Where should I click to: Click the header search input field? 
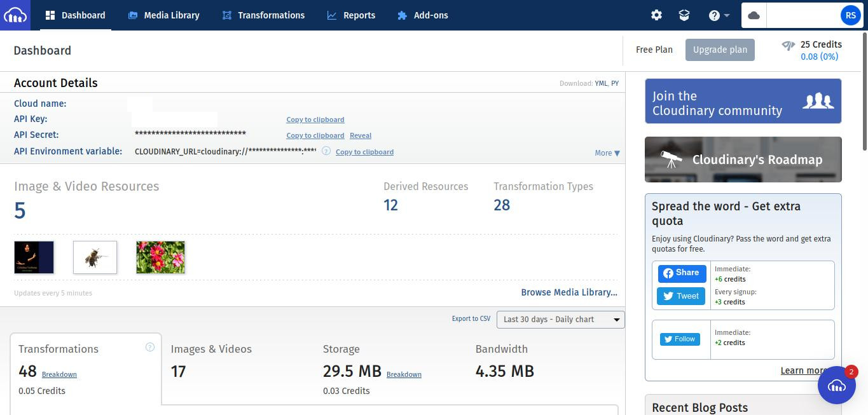[803, 15]
